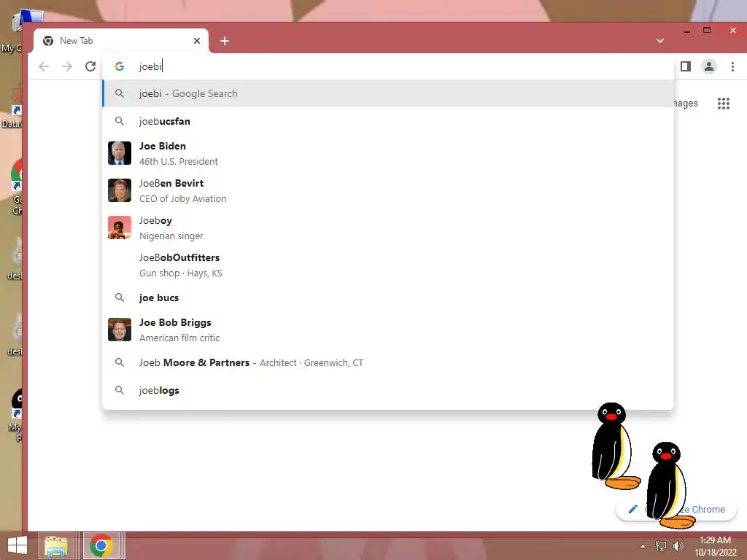Choose the JoeBobOutfitters suggestion
This screenshot has width=747, height=560.
click(x=388, y=265)
